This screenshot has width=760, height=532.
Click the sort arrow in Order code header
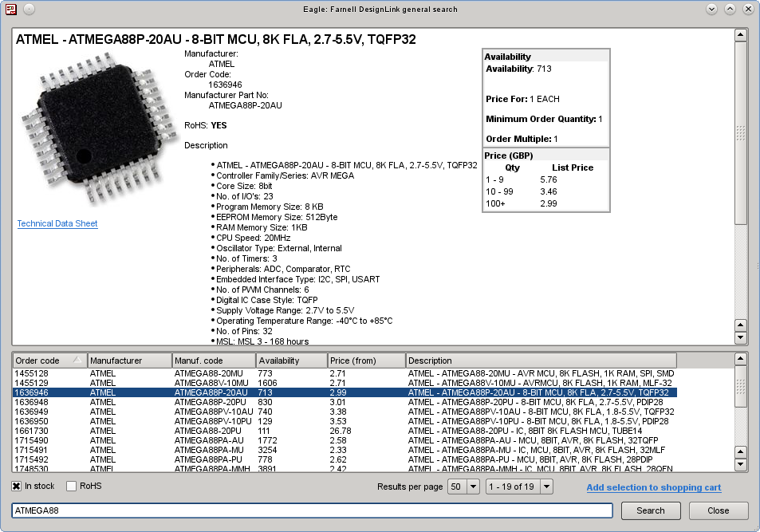point(77,361)
